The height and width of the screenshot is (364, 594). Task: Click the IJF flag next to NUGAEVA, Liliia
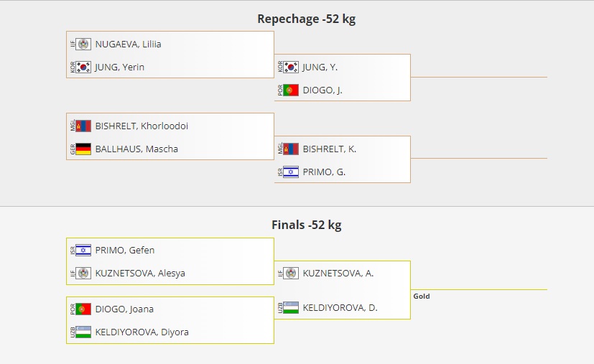(x=83, y=44)
